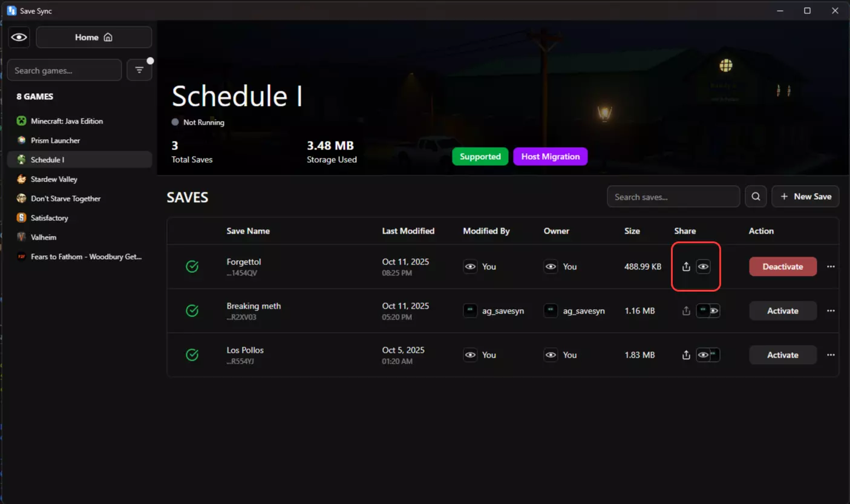Image resolution: width=850 pixels, height=504 pixels.
Task: Click the Save Sync app icon in title bar
Action: pos(11,11)
